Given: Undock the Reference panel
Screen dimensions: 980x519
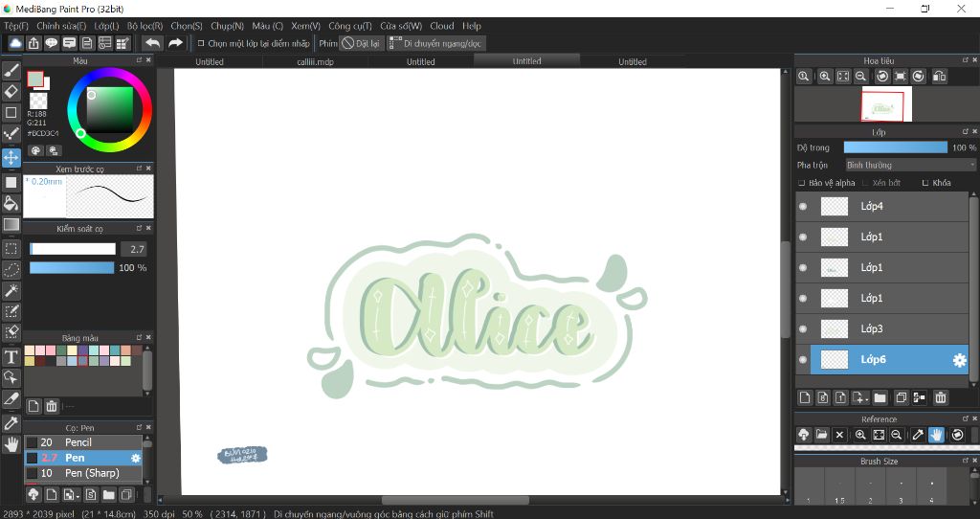Looking at the screenshot, I should 965,418.
